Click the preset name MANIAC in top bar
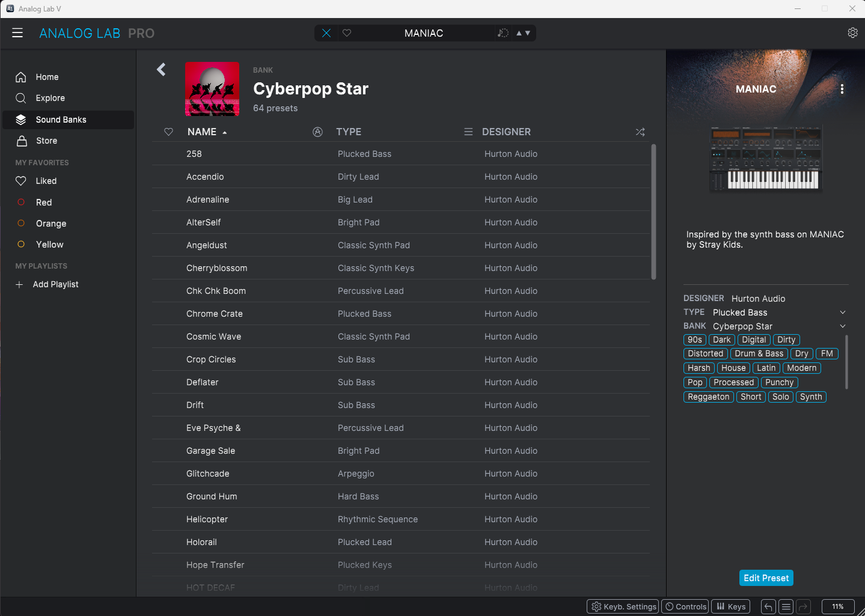The image size is (865, 616). click(x=424, y=33)
